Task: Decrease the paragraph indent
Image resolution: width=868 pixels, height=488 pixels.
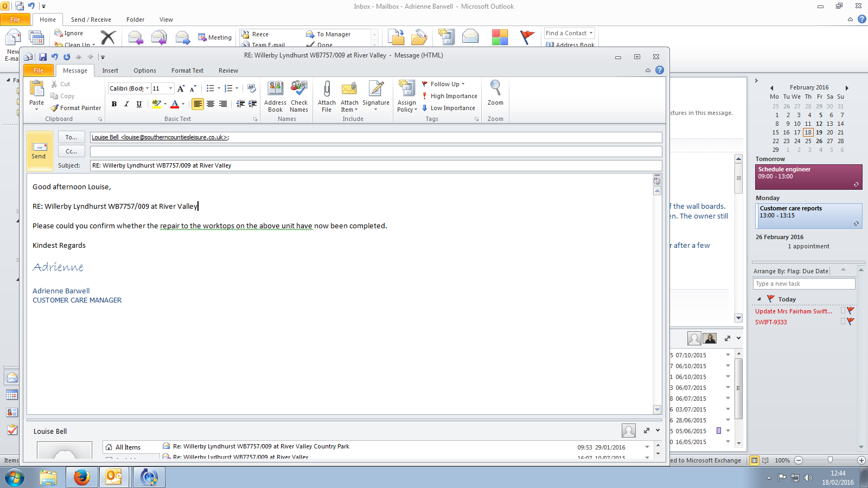Action: (x=240, y=104)
